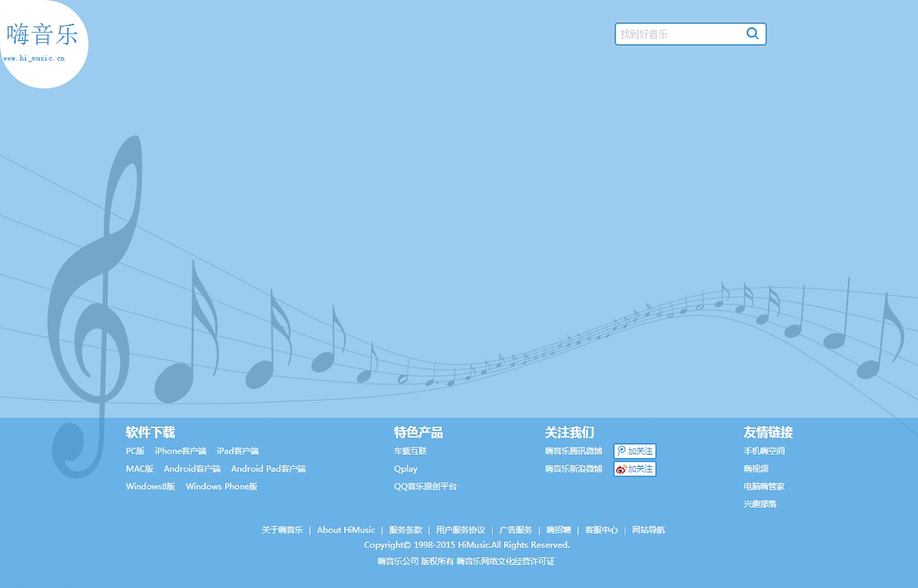Open the PC版 download link

click(x=136, y=451)
